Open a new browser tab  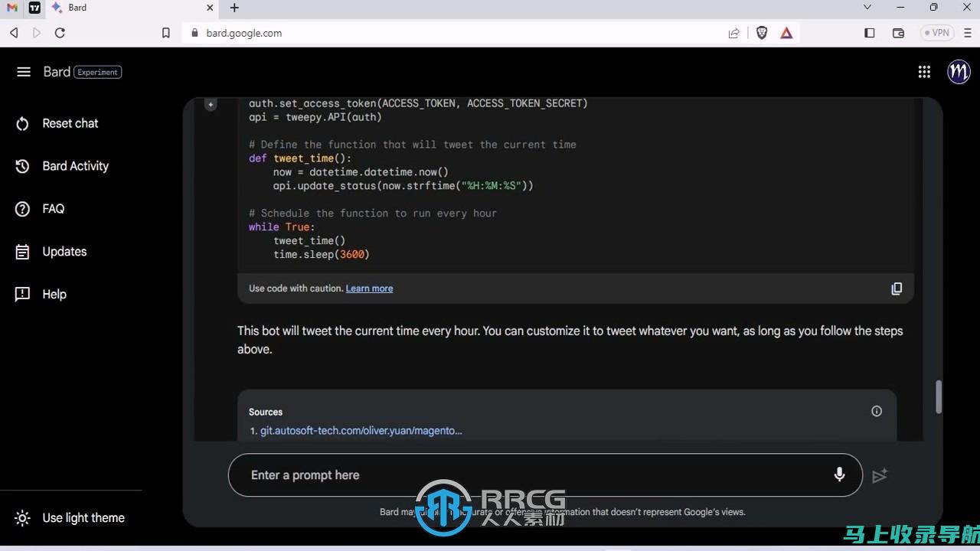234,8
